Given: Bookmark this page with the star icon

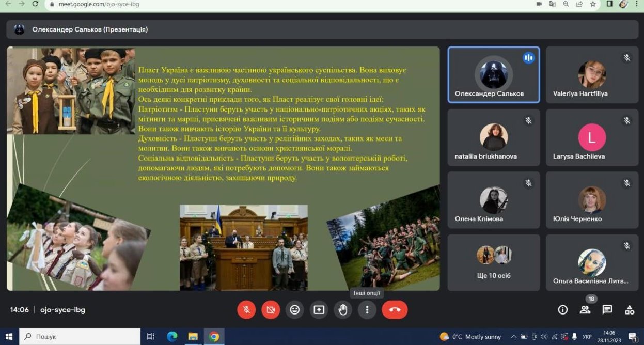Looking at the screenshot, I should (x=593, y=4).
